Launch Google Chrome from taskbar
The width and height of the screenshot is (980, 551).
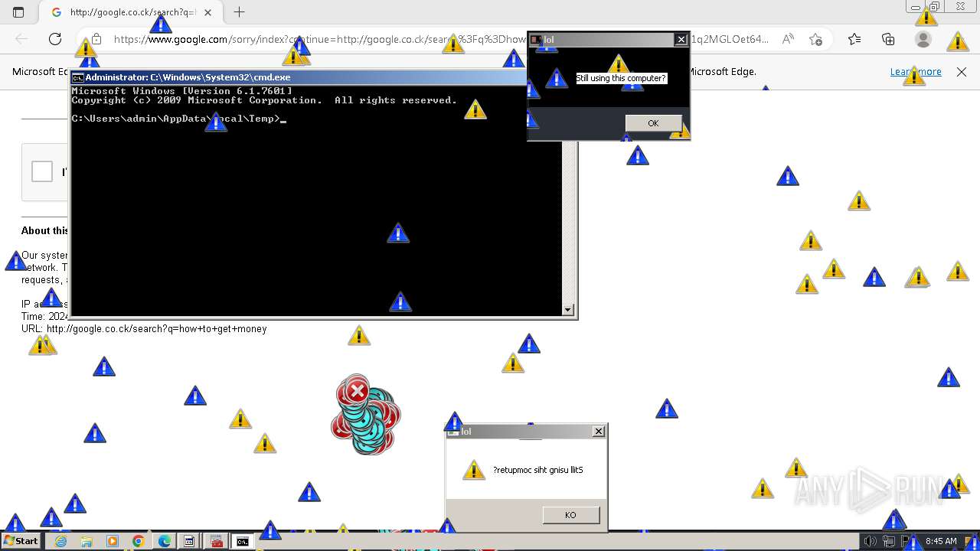[139, 541]
